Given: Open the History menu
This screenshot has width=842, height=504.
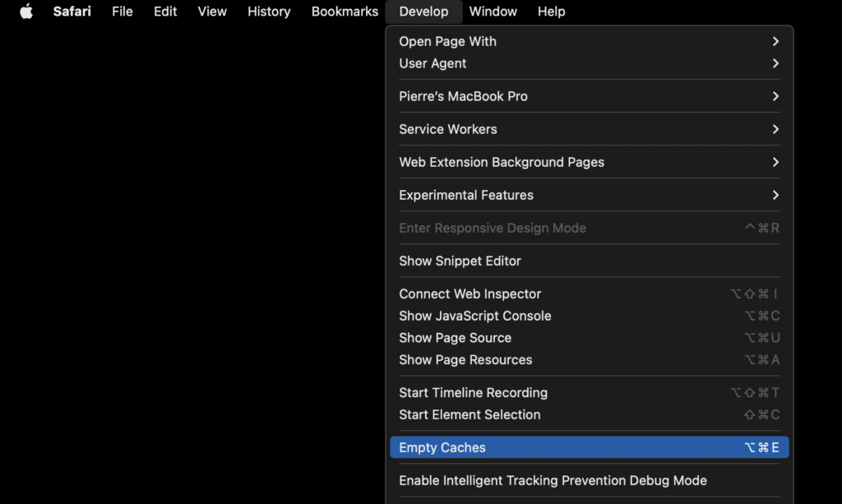Looking at the screenshot, I should click(x=269, y=12).
